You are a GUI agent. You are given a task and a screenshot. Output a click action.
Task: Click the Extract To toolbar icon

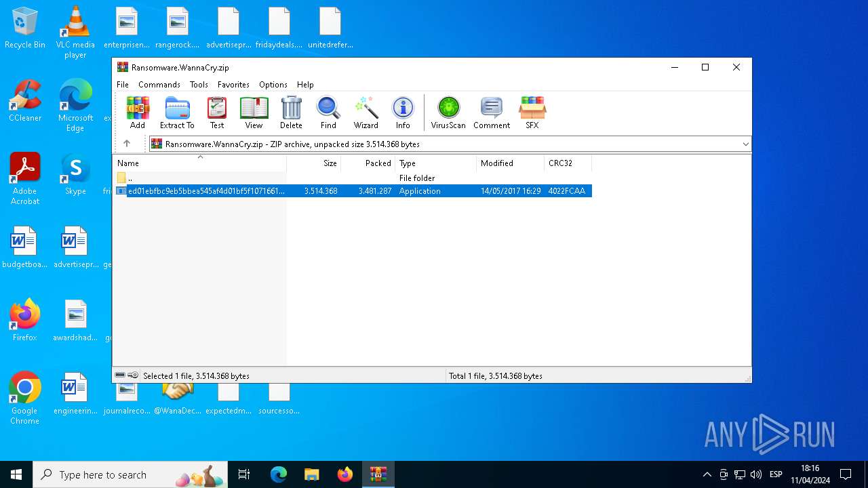click(x=177, y=113)
